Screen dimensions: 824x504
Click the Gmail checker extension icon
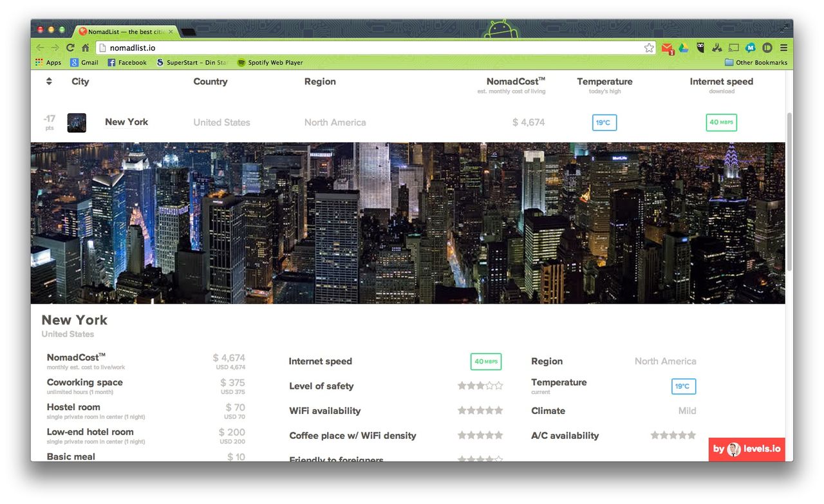click(667, 48)
